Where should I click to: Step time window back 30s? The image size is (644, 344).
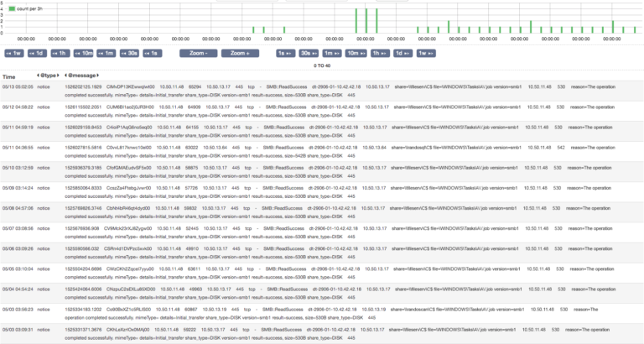(129, 53)
